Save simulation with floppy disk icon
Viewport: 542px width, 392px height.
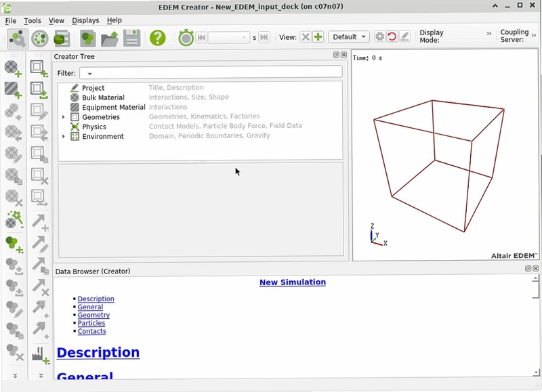pyautogui.click(x=131, y=39)
